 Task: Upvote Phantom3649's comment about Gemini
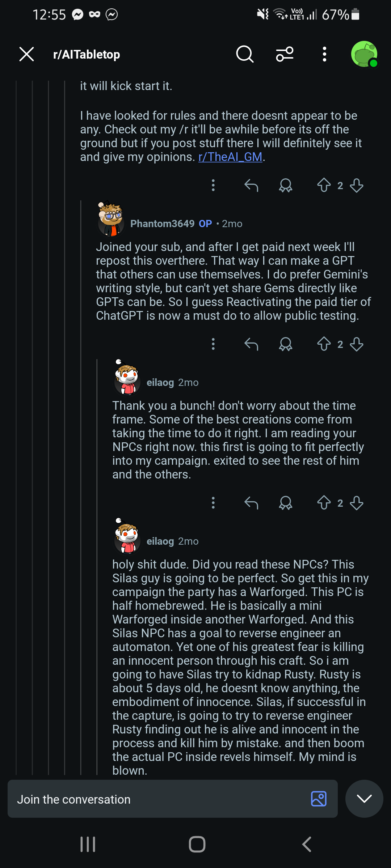coord(324,344)
